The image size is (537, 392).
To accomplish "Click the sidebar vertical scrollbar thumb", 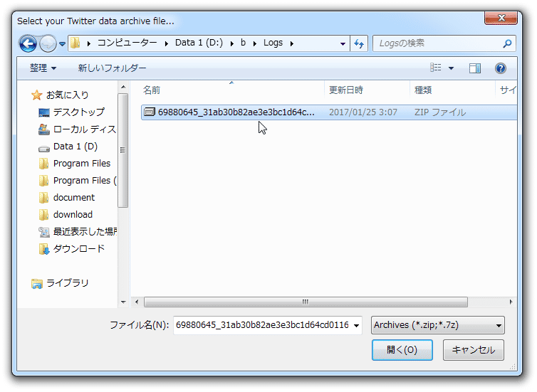I will click(123, 150).
